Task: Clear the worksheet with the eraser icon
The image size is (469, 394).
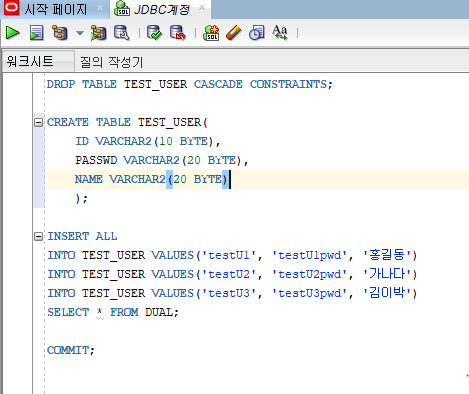Action: [x=234, y=33]
